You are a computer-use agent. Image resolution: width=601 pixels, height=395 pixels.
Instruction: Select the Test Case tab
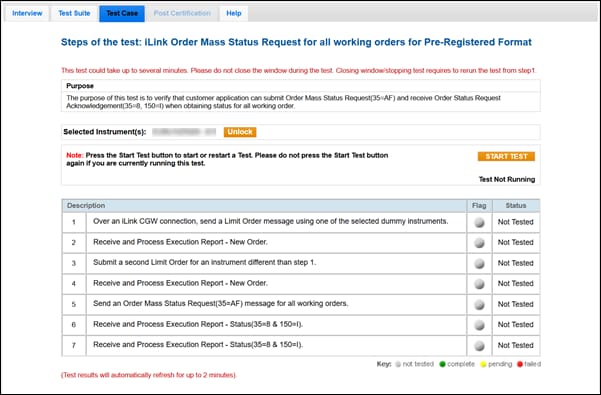click(122, 13)
